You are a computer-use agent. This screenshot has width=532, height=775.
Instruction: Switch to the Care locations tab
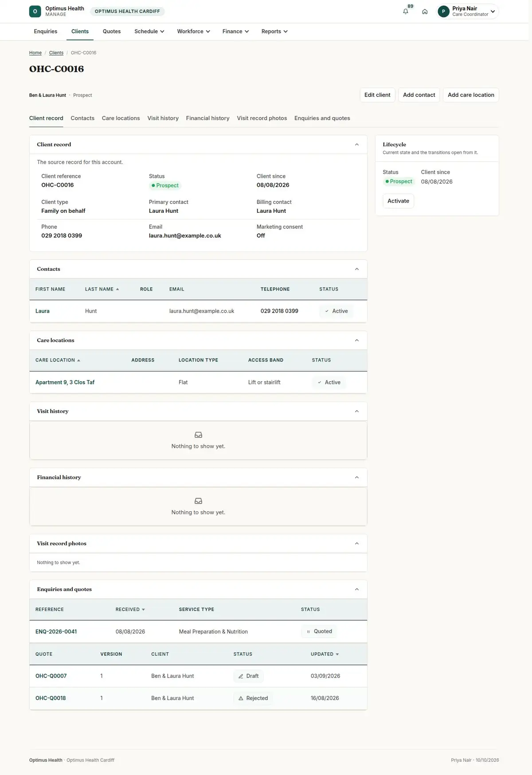point(121,118)
